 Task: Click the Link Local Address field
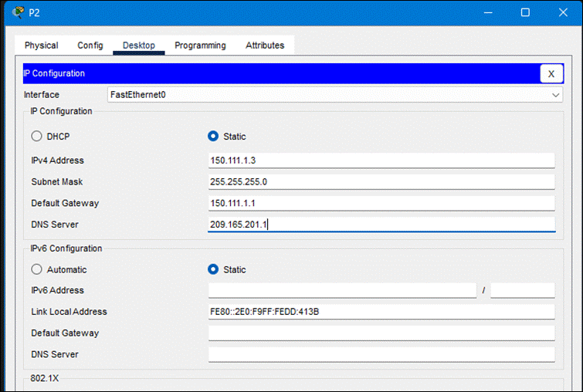pos(381,312)
